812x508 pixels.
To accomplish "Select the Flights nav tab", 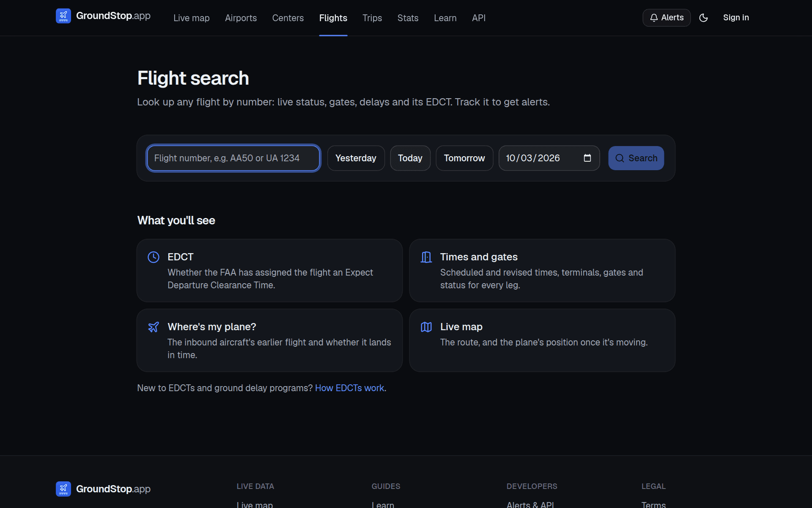I will 333,18.
